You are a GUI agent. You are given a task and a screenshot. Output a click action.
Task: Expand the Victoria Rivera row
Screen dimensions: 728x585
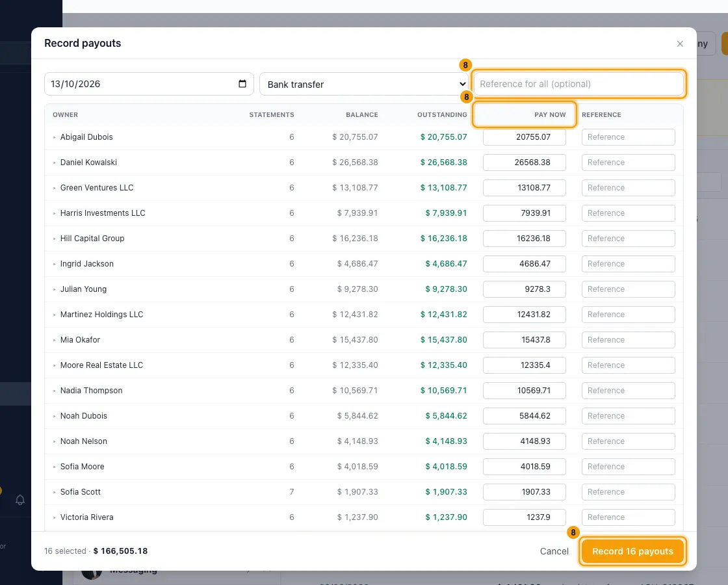[55, 517]
